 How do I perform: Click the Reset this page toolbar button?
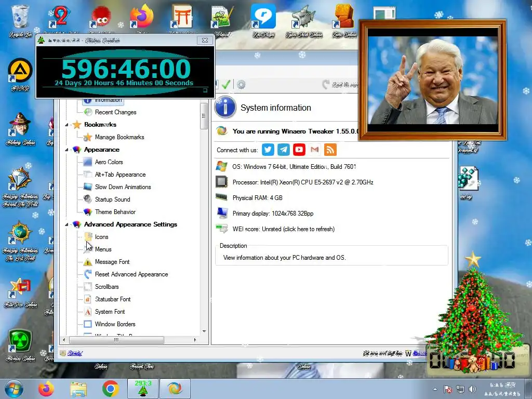[340, 85]
